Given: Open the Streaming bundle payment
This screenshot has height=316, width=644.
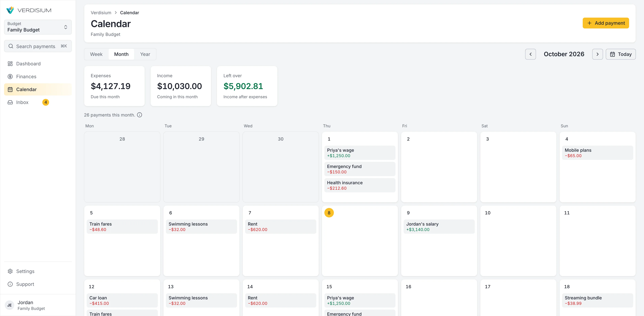Looking at the screenshot, I should point(597,300).
